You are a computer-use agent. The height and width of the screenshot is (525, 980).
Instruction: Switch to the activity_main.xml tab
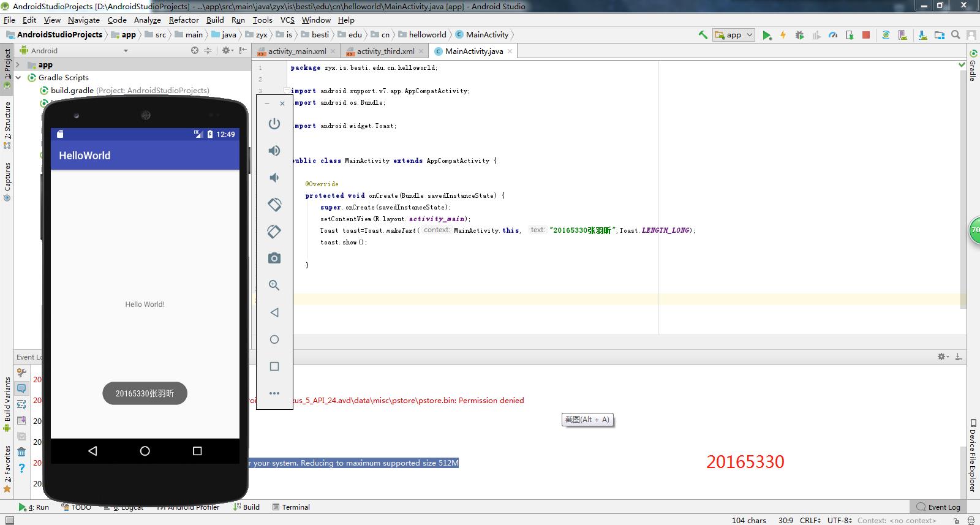(297, 51)
